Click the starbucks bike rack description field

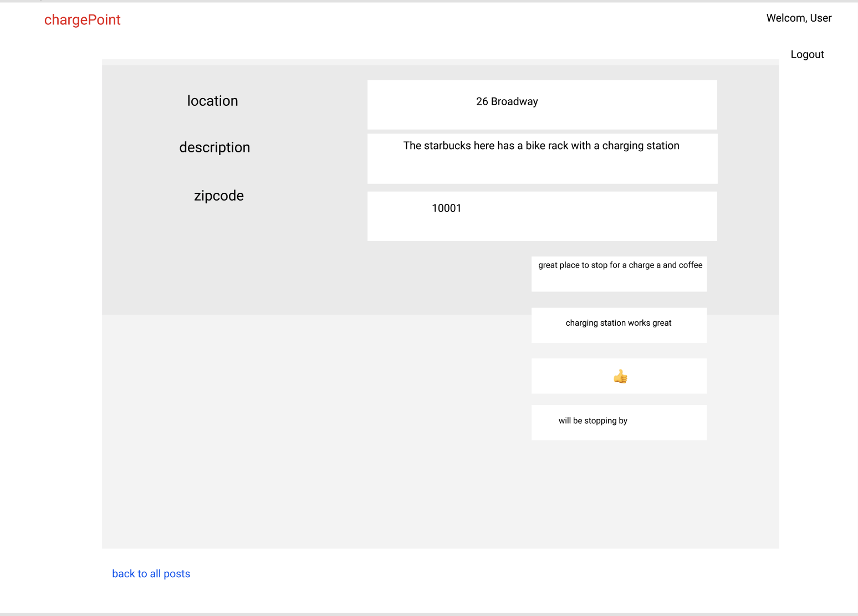(x=542, y=158)
